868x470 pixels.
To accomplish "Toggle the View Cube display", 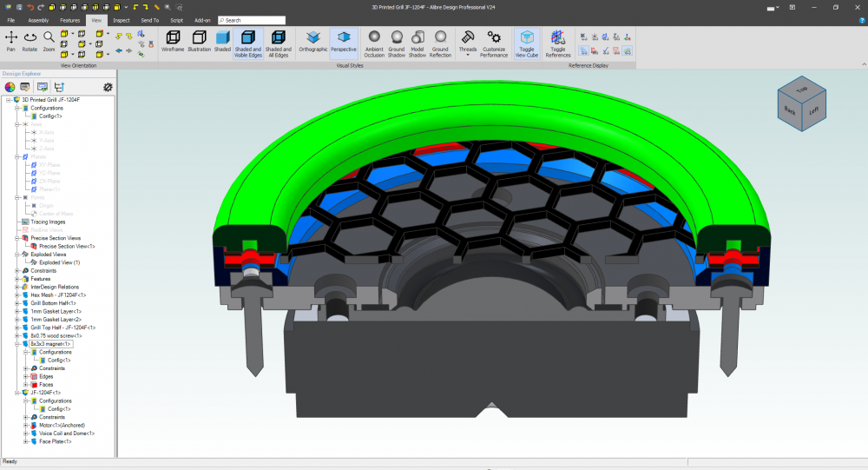I will (526, 42).
